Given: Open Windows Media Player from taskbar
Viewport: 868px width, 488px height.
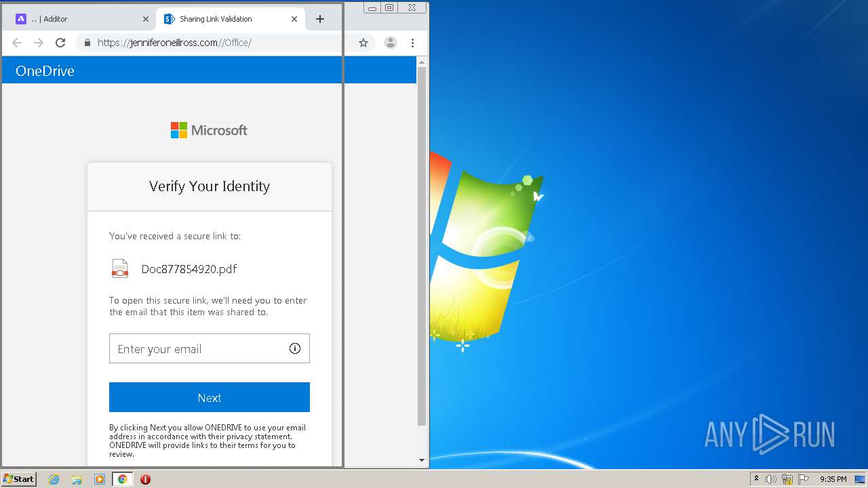Looking at the screenshot, I should 100,479.
